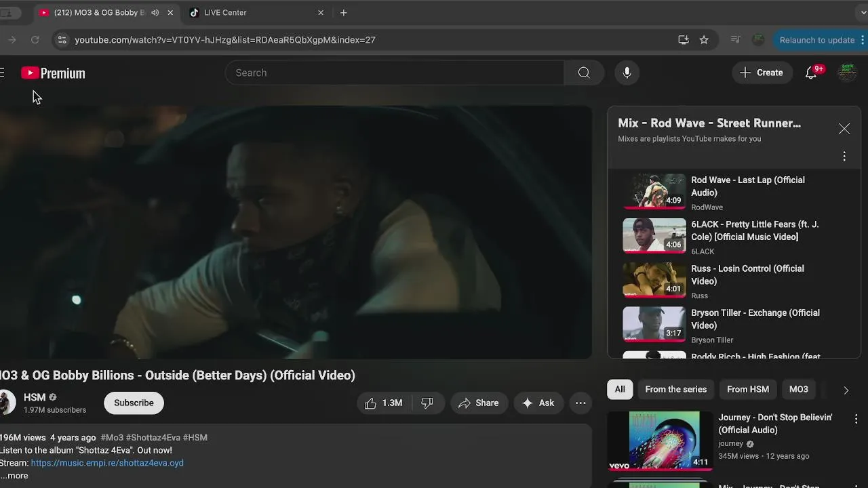Open the notifications bell
The image size is (868, 488).
[811, 73]
